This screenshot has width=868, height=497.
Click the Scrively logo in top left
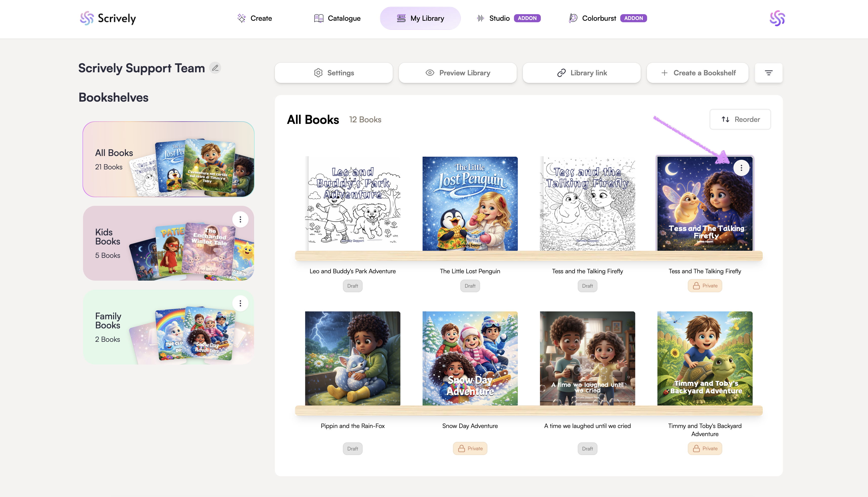pos(108,18)
